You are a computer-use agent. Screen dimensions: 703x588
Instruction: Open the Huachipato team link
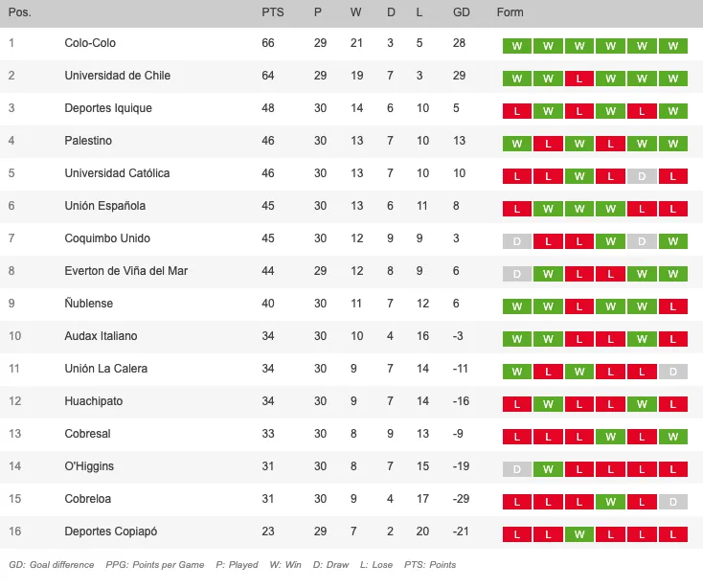coord(93,401)
